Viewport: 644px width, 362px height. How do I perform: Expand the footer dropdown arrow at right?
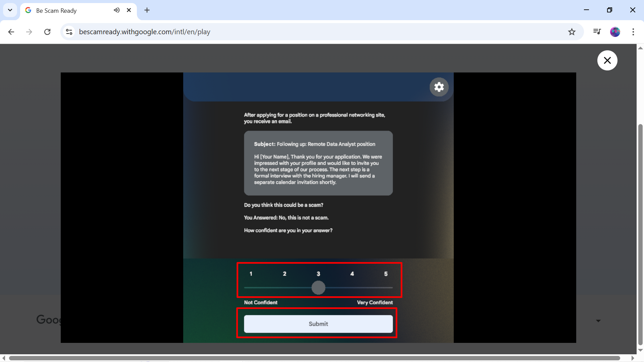tap(598, 321)
